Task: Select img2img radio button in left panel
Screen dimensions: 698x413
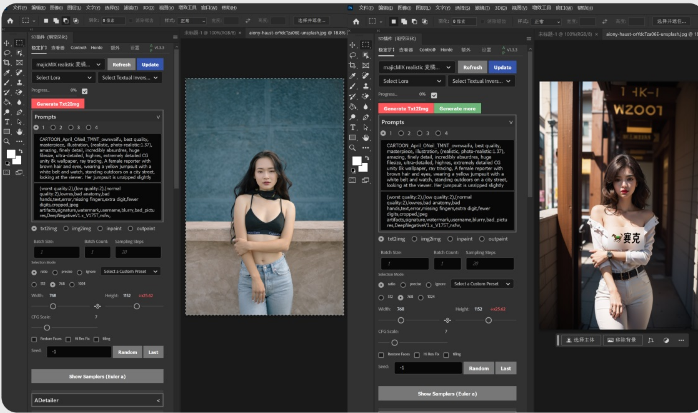Action: pos(66,228)
